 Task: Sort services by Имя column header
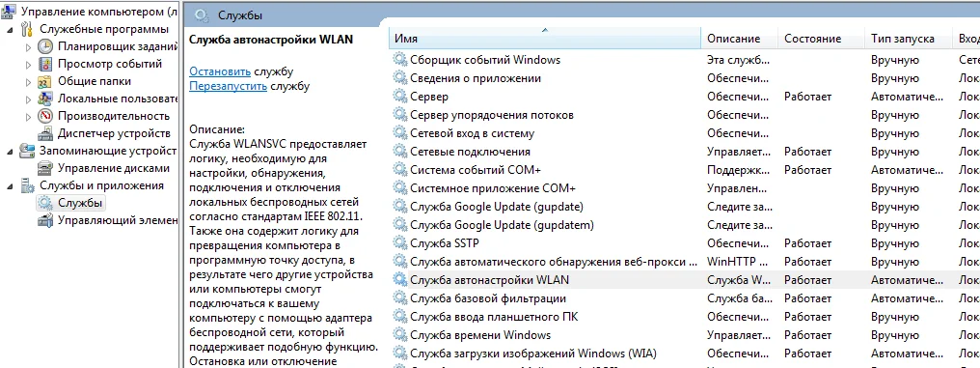click(x=544, y=39)
